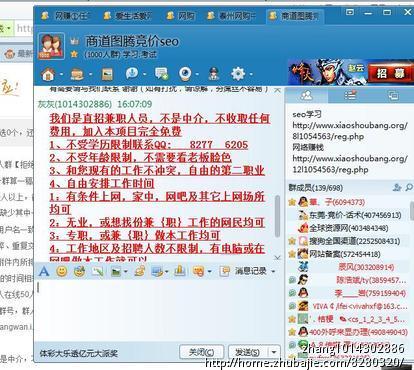Image resolution: width=414 pixels, height=370 pixels.
Task: Switch to the window icon tab in side panel
Action: pyautogui.click(x=393, y=96)
